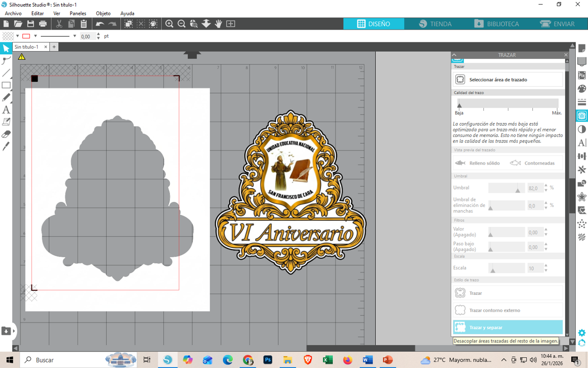588x368 pixels.
Task: Open the Editar menu
Action: click(37, 13)
